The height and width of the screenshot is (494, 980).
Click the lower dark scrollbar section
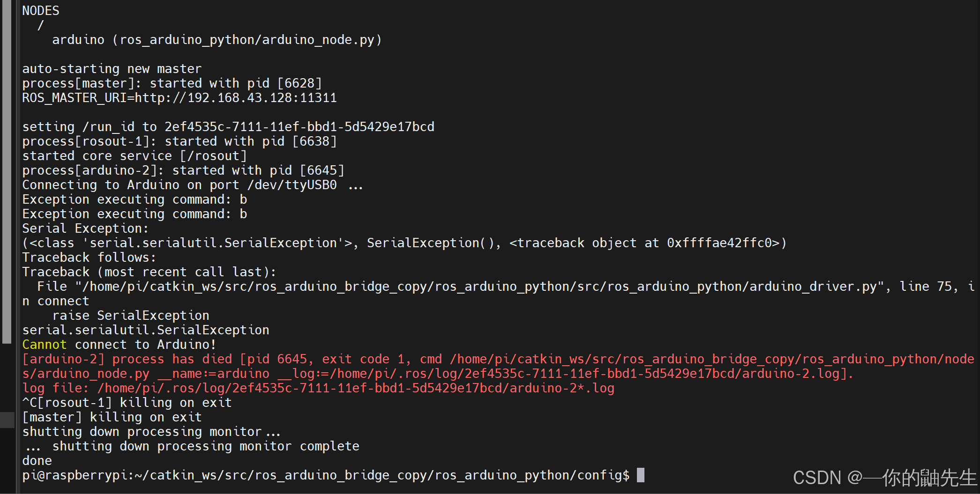click(x=7, y=419)
